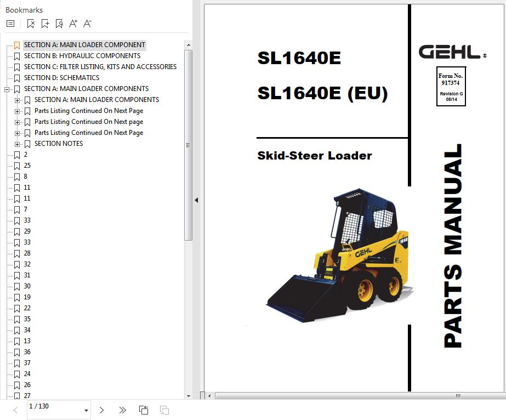Click the bookmarks scrollbar up arrow
This screenshot has width=506, height=420.
coord(189,45)
